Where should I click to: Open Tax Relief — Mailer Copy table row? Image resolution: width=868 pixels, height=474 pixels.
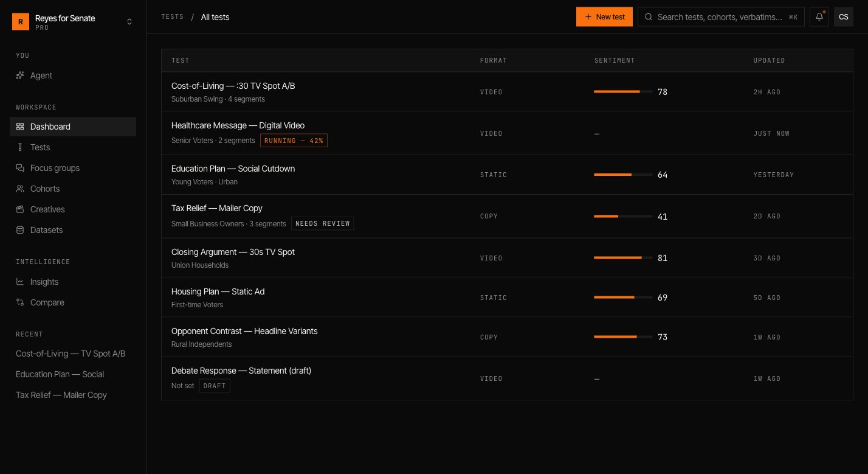pyautogui.click(x=506, y=216)
